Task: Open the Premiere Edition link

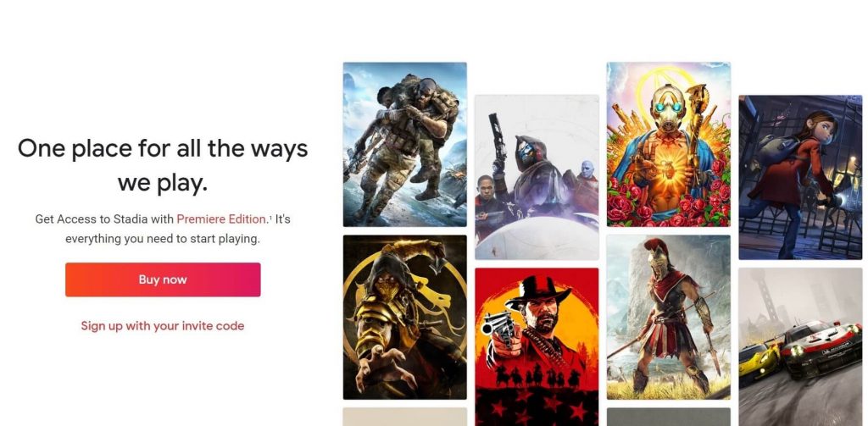Action: point(221,219)
